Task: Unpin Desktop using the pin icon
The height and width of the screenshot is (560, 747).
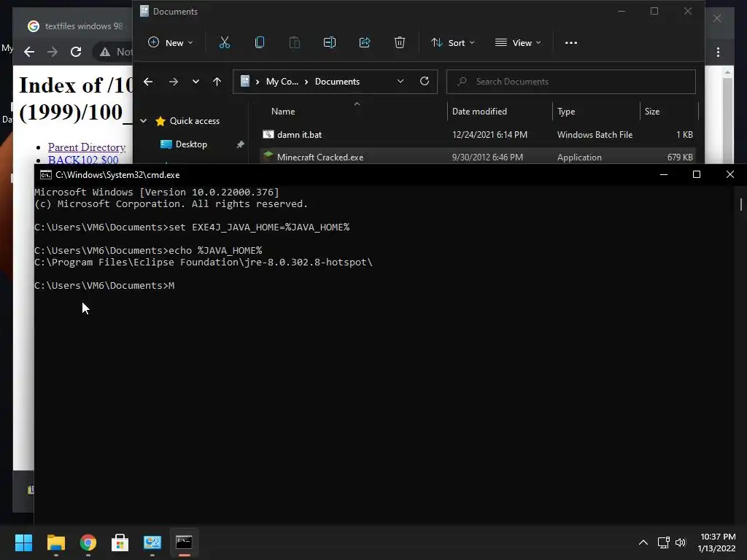Action: click(241, 144)
